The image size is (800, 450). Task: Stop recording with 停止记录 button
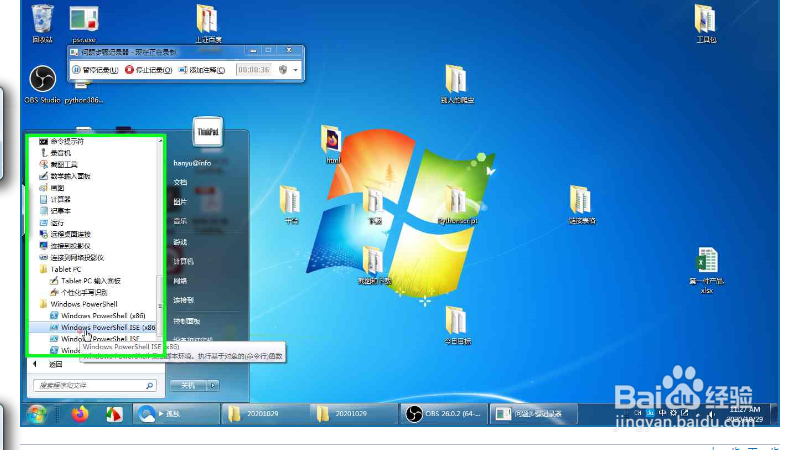(x=148, y=70)
